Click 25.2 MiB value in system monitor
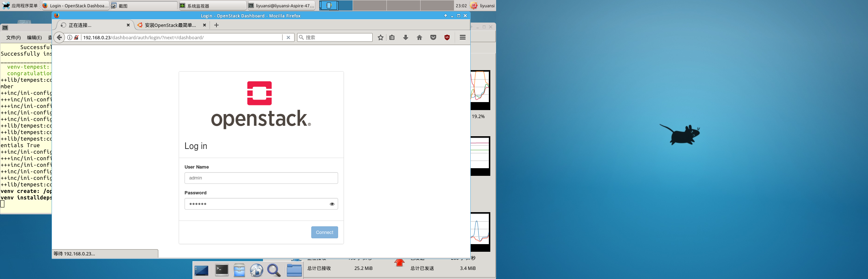The width and height of the screenshot is (868, 279). (364, 268)
